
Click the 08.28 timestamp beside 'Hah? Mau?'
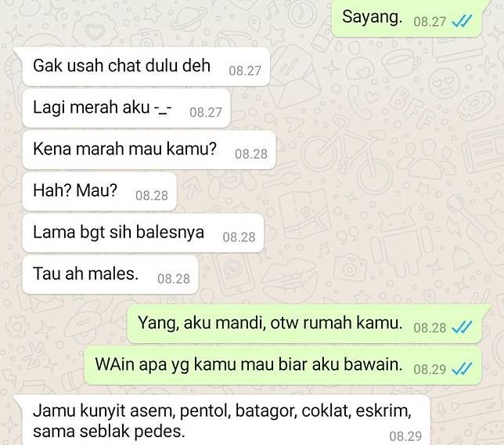152,195
